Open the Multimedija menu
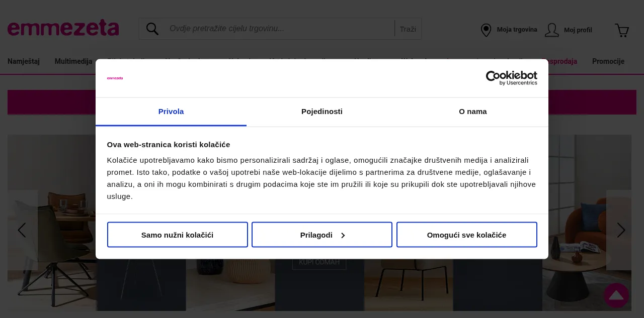 tap(73, 61)
